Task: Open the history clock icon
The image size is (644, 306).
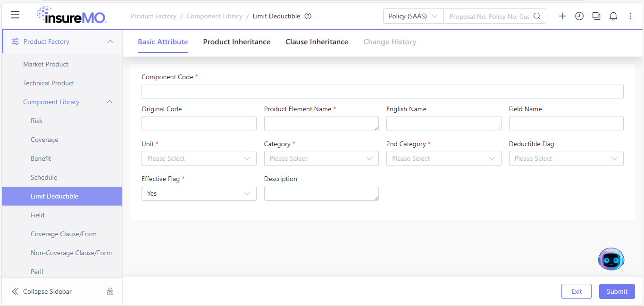Action: pos(579,16)
